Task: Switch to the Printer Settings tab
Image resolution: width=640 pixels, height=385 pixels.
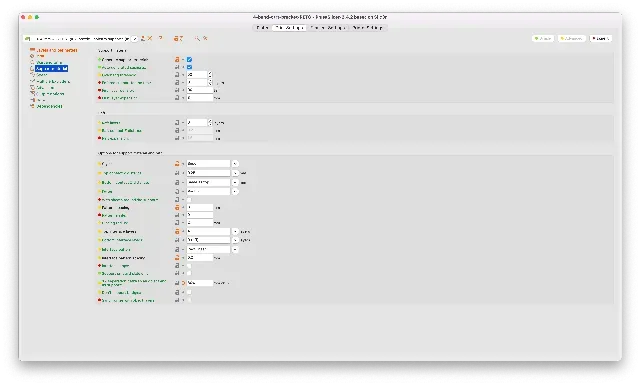Action: tap(368, 28)
